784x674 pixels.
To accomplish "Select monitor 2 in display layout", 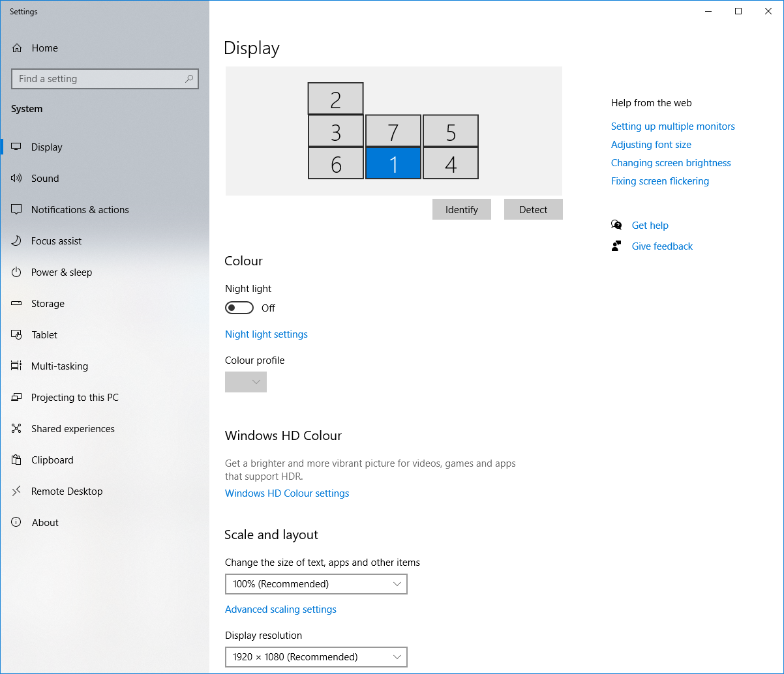I will click(x=336, y=98).
